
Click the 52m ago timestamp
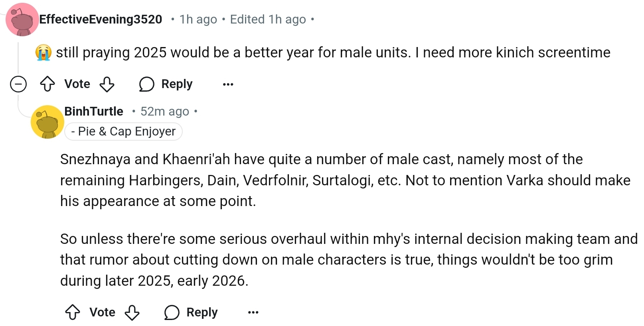[x=164, y=111]
